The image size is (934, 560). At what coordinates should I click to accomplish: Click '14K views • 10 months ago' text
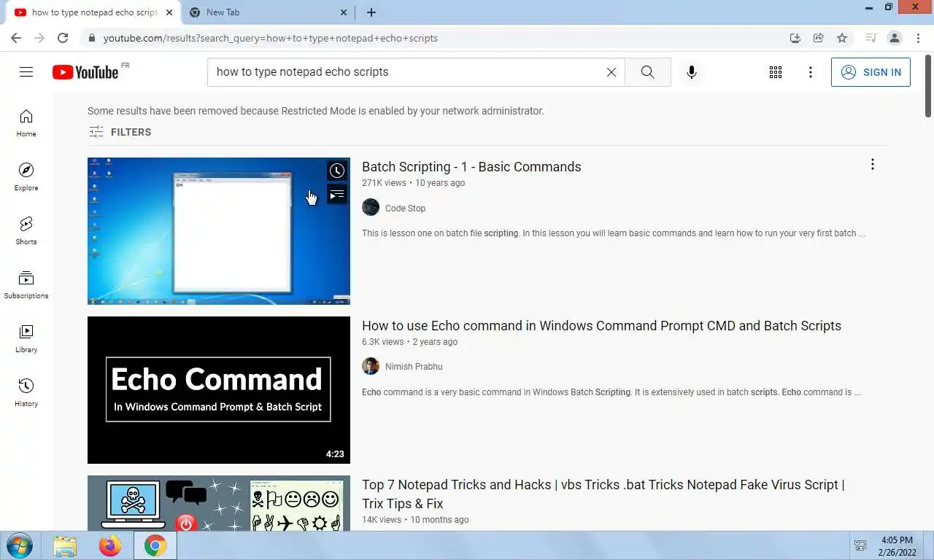[415, 520]
